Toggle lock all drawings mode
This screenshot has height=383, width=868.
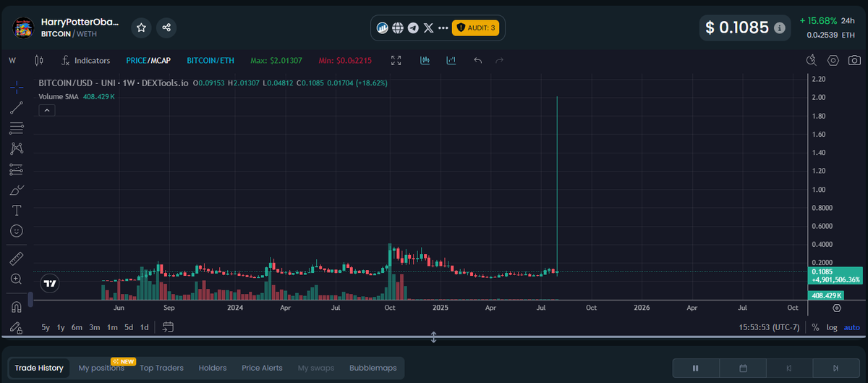pyautogui.click(x=16, y=327)
